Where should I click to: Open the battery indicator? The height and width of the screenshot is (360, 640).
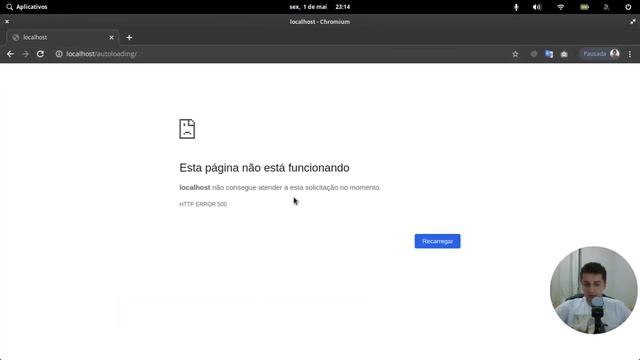[584, 7]
